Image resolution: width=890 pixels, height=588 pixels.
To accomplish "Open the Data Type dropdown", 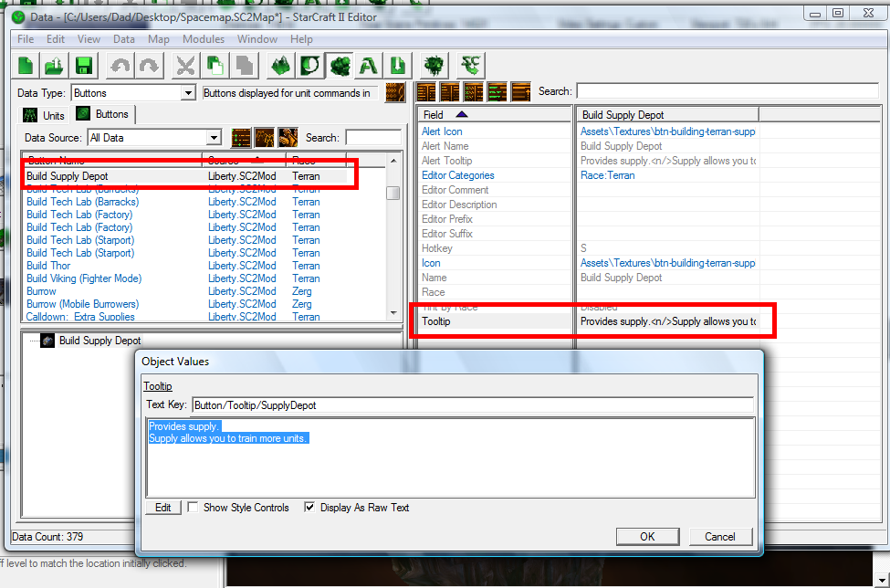I will (188, 93).
